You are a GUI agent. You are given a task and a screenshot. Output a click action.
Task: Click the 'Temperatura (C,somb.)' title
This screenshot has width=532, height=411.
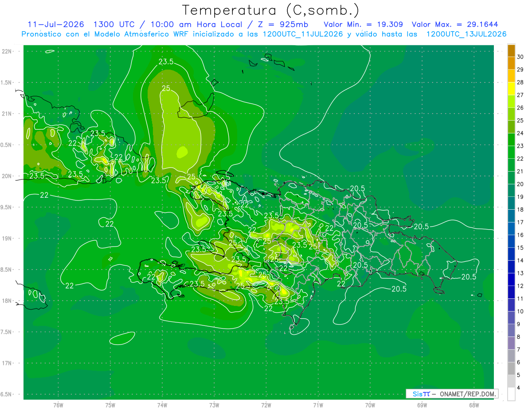(271, 10)
